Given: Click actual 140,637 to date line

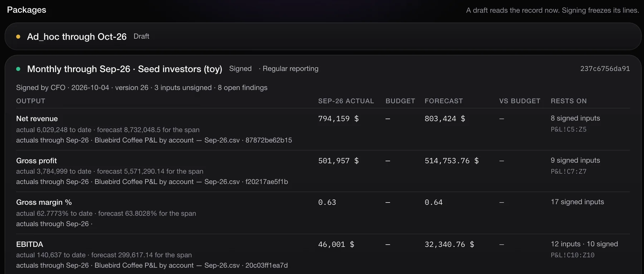Looking at the screenshot, I should [104, 255].
